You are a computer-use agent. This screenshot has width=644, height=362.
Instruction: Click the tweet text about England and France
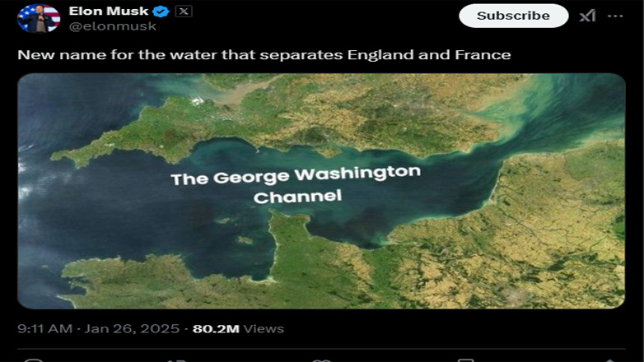click(264, 55)
